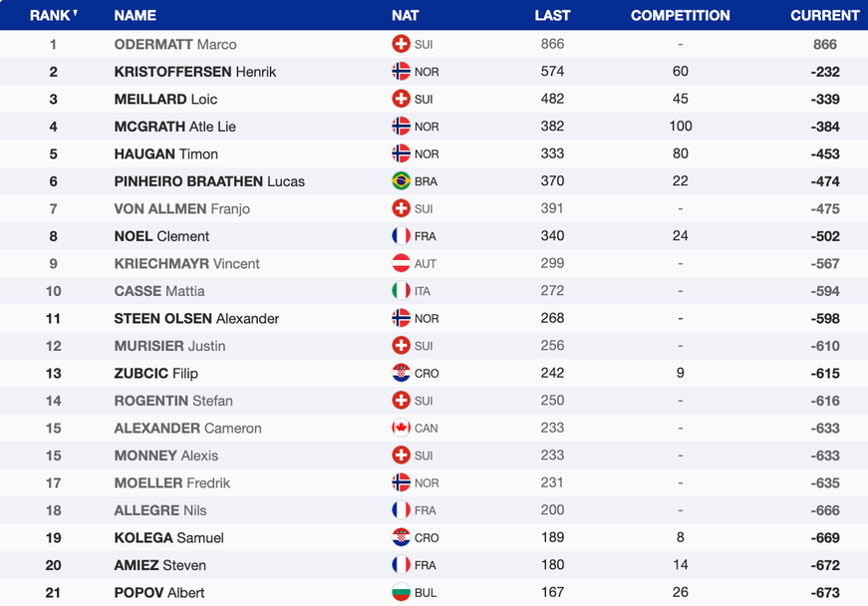Click the NAT column header
Screen dimensions: 868x606
click(x=405, y=15)
